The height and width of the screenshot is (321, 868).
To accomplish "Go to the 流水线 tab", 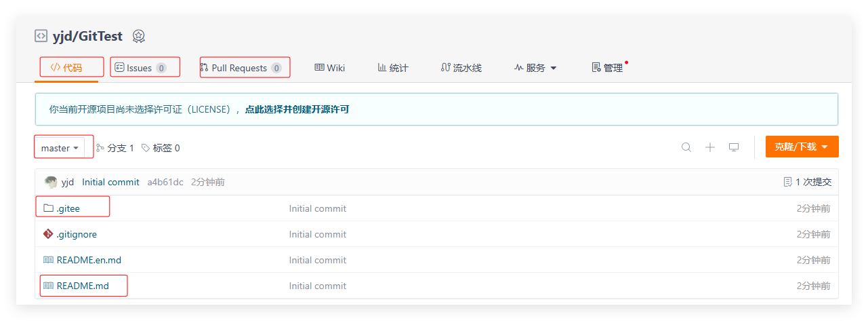I will pyautogui.click(x=461, y=67).
